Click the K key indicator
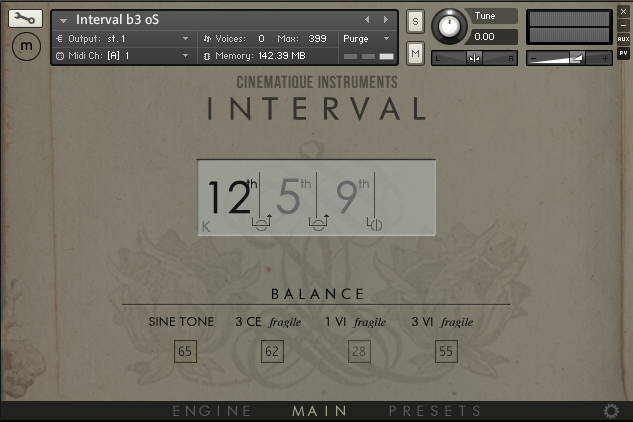 point(206,227)
